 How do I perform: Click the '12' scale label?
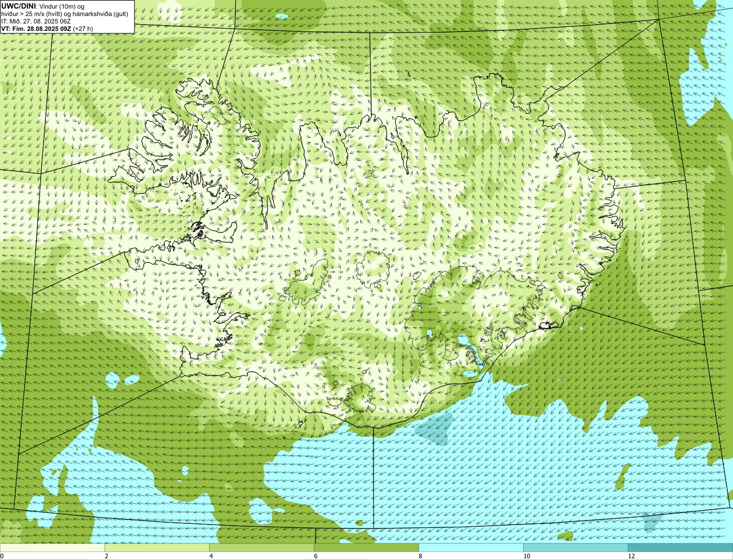tap(631, 556)
